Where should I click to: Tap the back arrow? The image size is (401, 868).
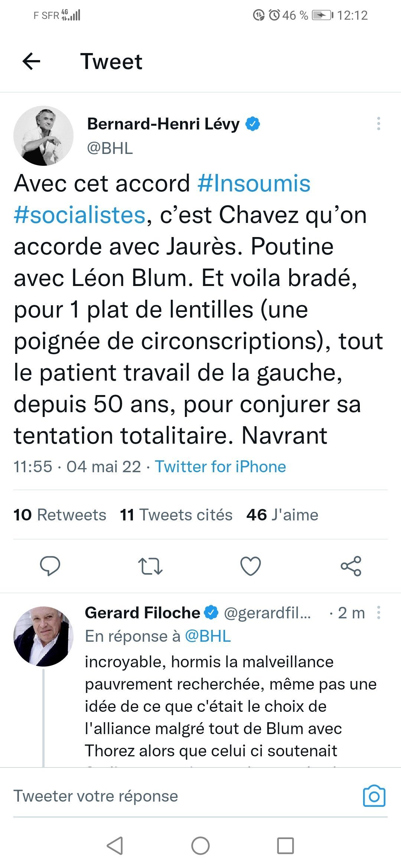click(x=31, y=61)
